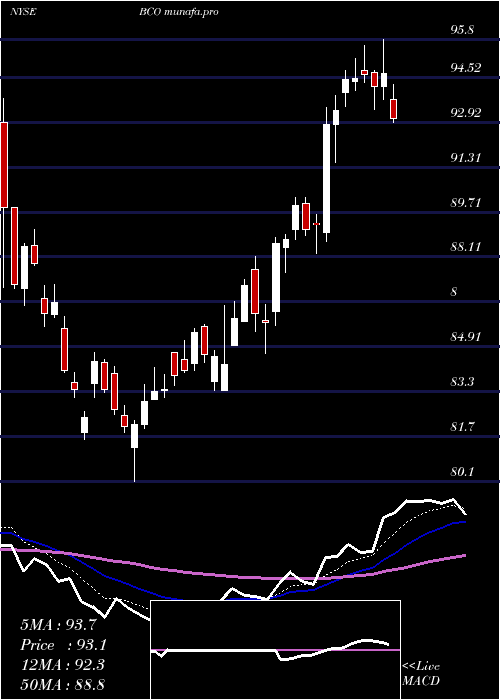Viewport: 500px width, 700px height.
Task: Click the Price : 93.1 readout
Action: point(64,645)
